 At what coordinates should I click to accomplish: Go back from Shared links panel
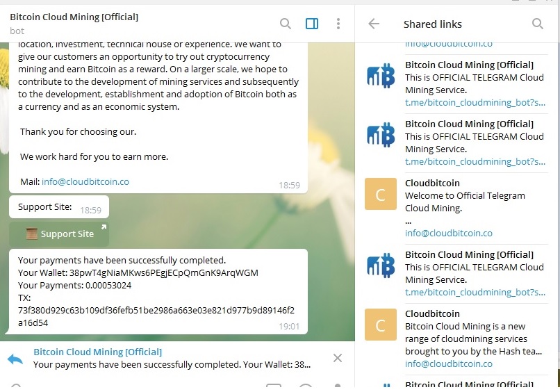coord(374,24)
